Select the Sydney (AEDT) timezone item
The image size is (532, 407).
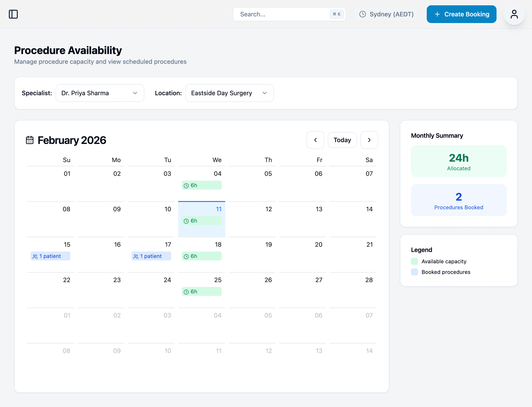coord(387,14)
